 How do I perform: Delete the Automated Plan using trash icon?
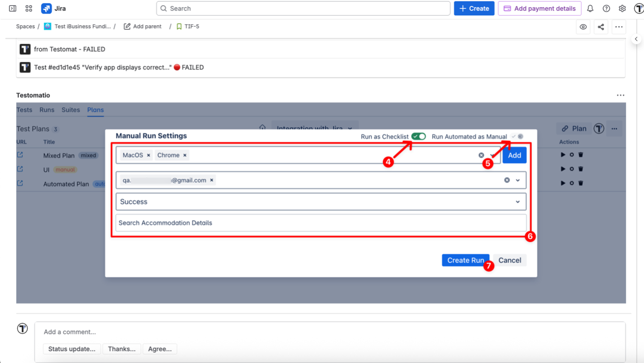point(581,183)
